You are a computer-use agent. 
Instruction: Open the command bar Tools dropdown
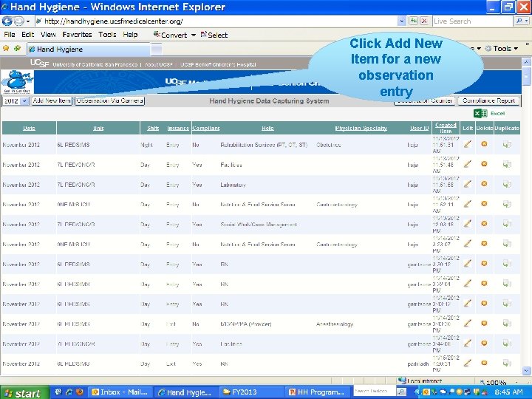click(502, 49)
